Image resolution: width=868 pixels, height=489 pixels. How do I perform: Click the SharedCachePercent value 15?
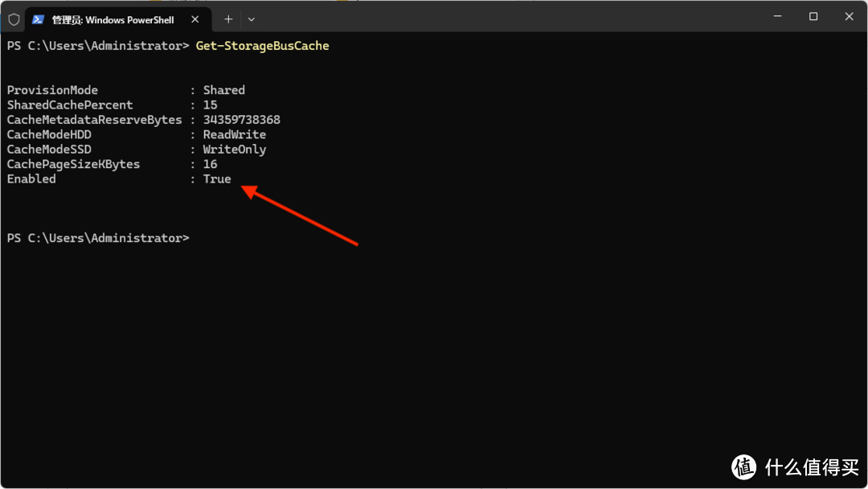pyautogui.click(x=210, y=105)
